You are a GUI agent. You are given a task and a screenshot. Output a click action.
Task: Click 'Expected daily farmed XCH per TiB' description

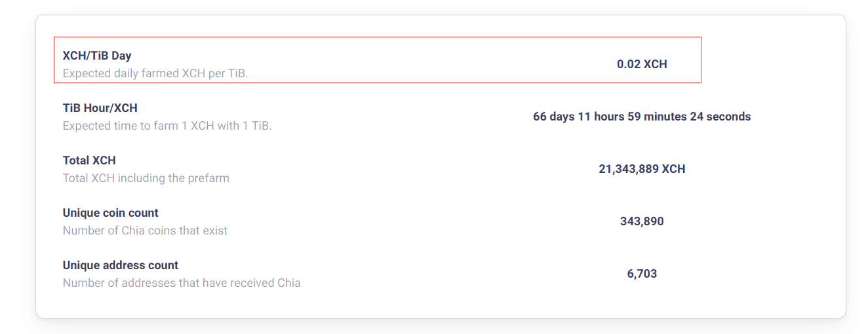coord(155,73)
